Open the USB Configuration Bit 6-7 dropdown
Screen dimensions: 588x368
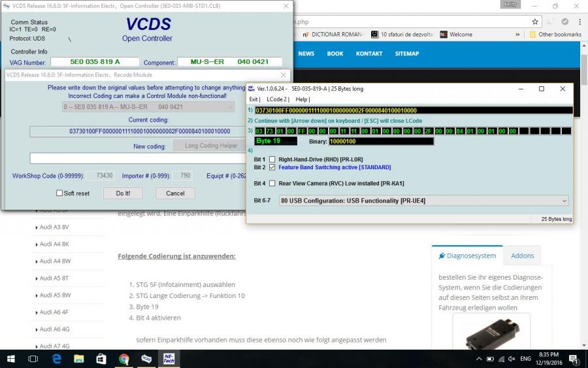pos(423,201)
